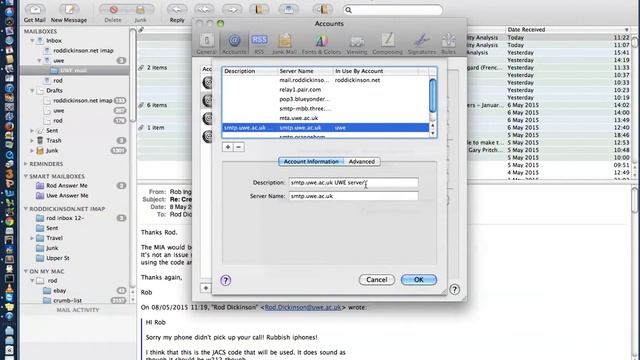Switch to Account Information tab
The height and width of the screenshot is (360, 640).
(311, 162)
